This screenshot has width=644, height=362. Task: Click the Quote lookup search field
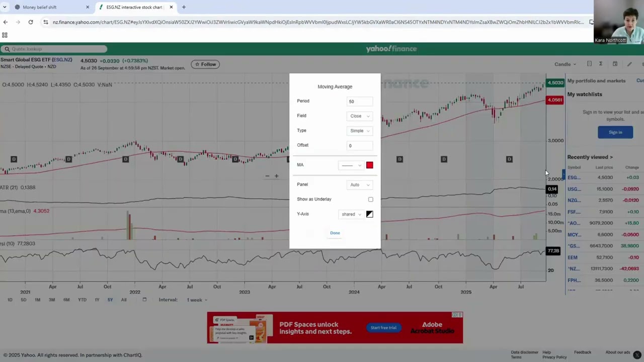[x=54, y=49]
